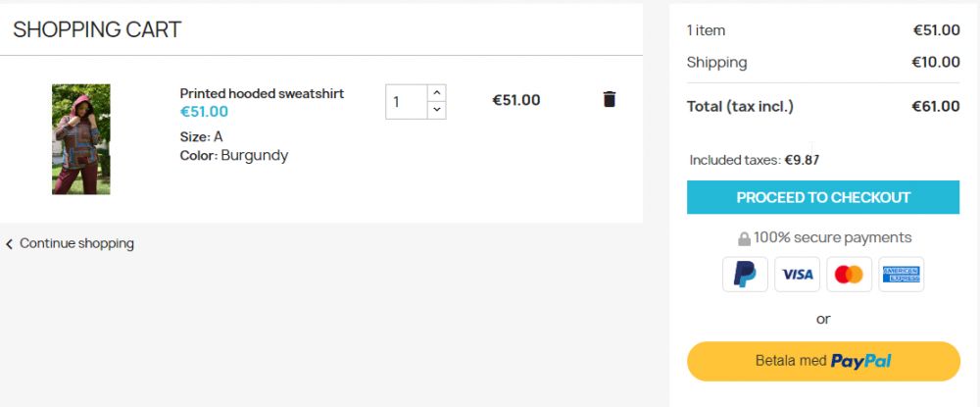Click the American Express card icon
Screen dimensions: 980x407
coord(901,275)
